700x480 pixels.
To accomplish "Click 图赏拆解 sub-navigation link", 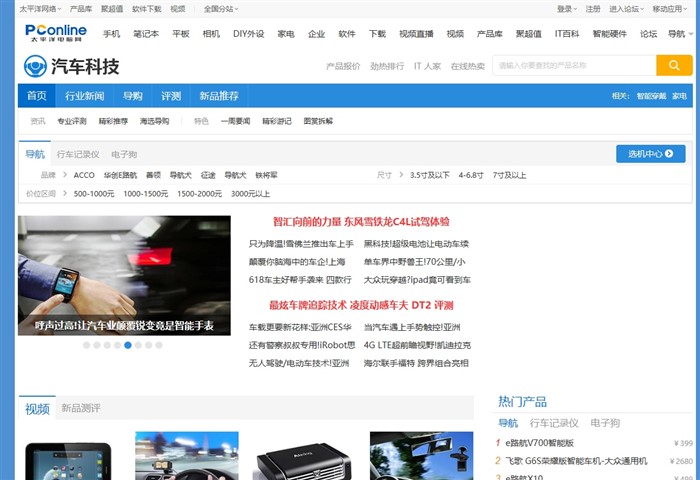I will coord(318,121).
